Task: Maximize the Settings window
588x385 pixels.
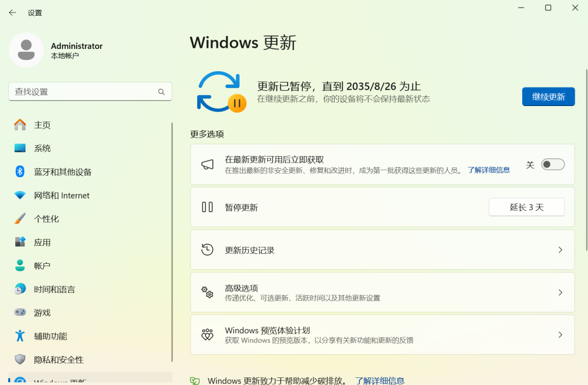Action: point(548,8)
